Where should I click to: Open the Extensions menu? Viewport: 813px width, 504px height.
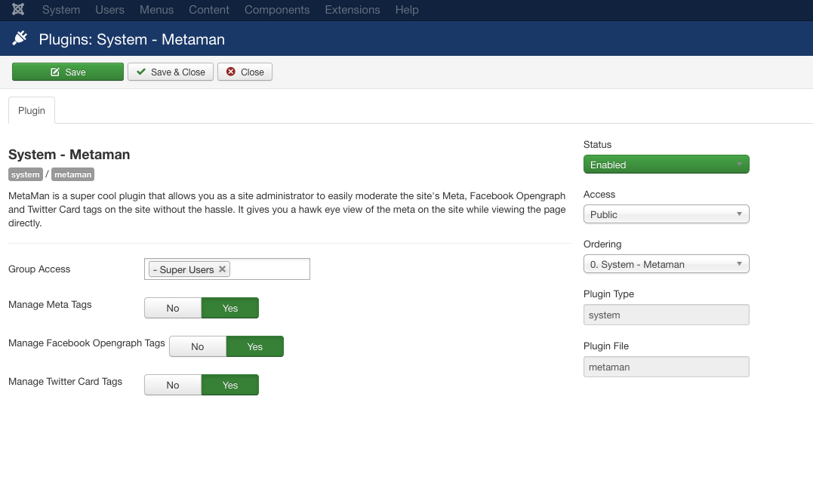353,9
